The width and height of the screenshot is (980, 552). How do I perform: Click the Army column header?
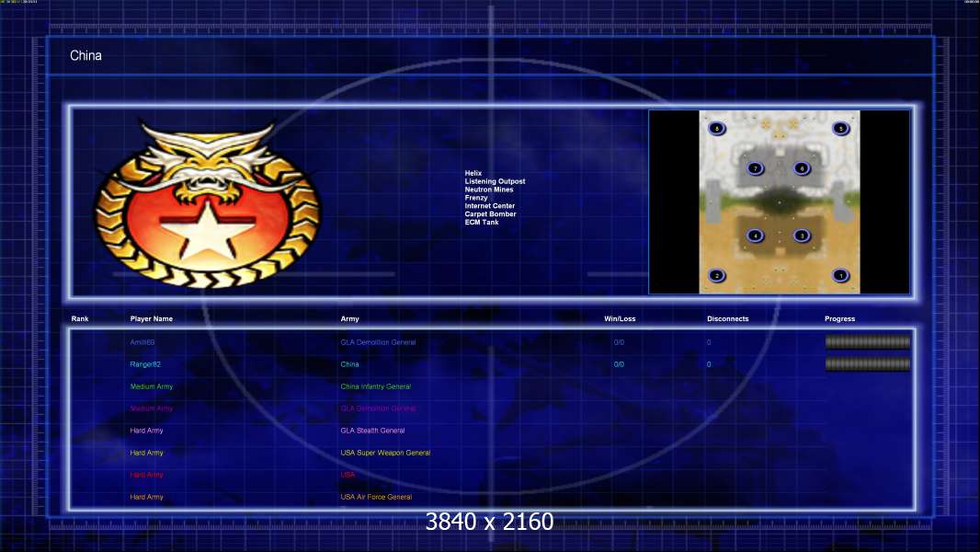350,319
